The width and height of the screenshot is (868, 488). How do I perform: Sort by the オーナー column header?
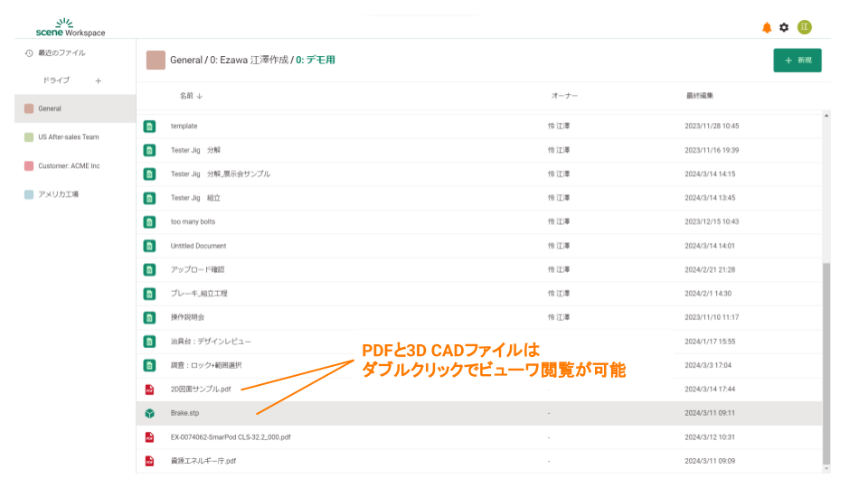pyautogui.click(x=564, y=96)
